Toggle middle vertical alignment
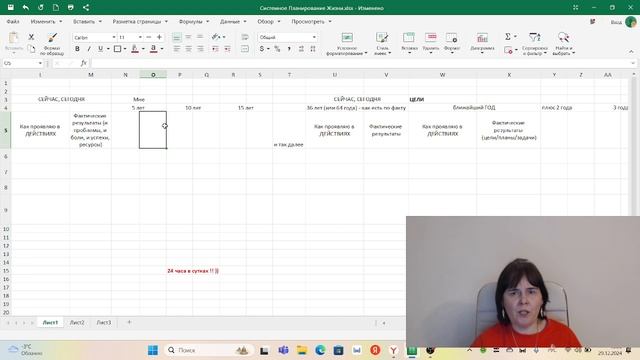Viewport: 640px width, 360px height. (189, 37)
